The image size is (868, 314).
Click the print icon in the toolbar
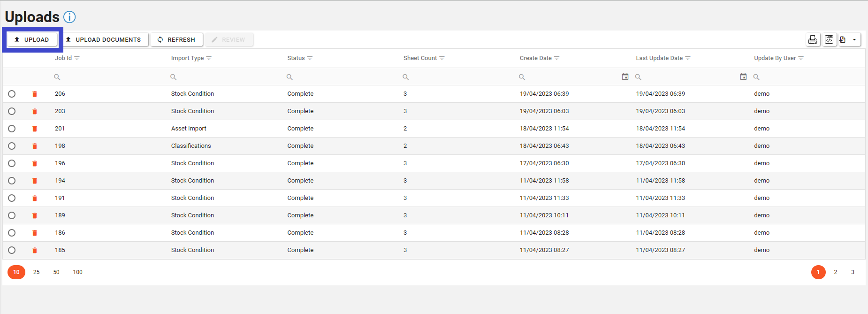point(813,40)
